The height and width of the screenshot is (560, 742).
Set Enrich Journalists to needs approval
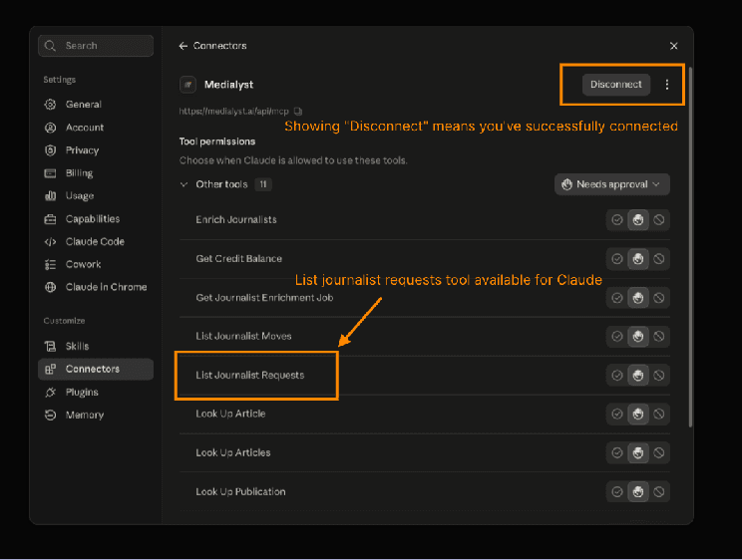(x=638, y=220)
